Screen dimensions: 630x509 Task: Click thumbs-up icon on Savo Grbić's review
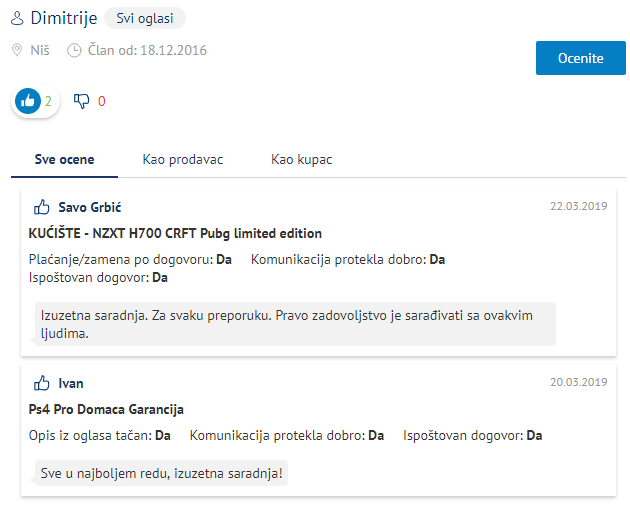tap(42, 207)
